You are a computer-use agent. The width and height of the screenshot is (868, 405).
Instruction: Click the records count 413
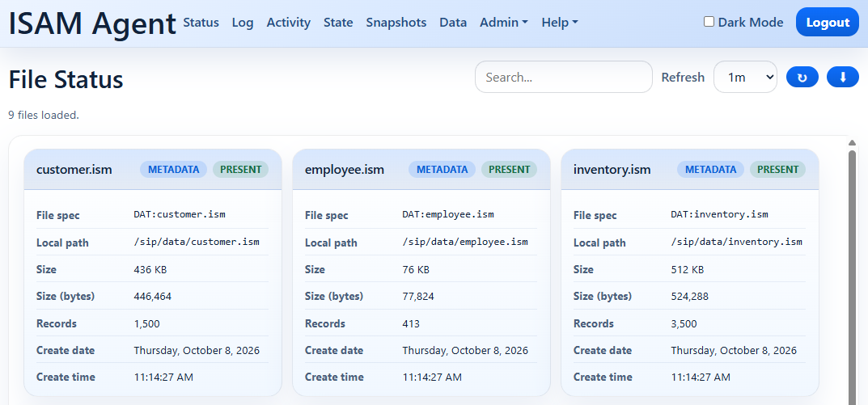tap(411, 323)
